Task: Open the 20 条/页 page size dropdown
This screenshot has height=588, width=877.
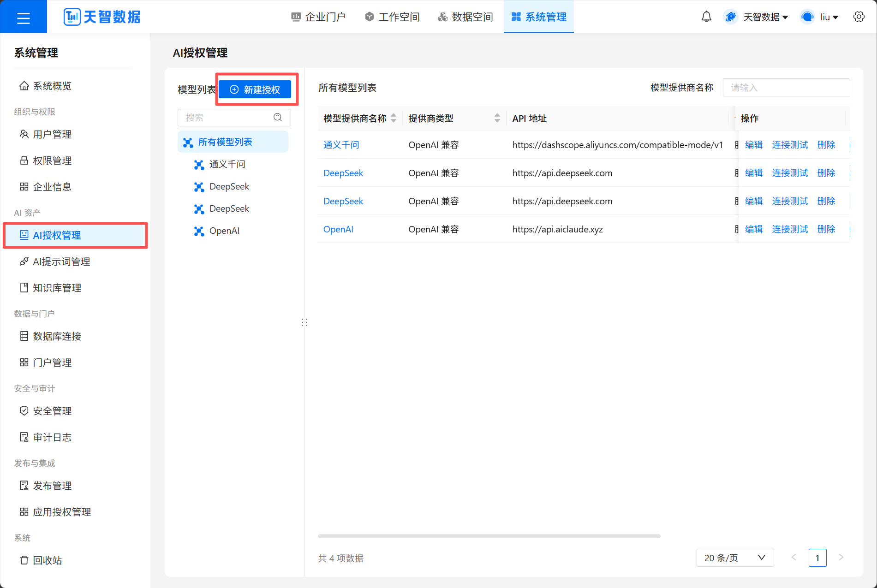Action: tap(735, 558)
